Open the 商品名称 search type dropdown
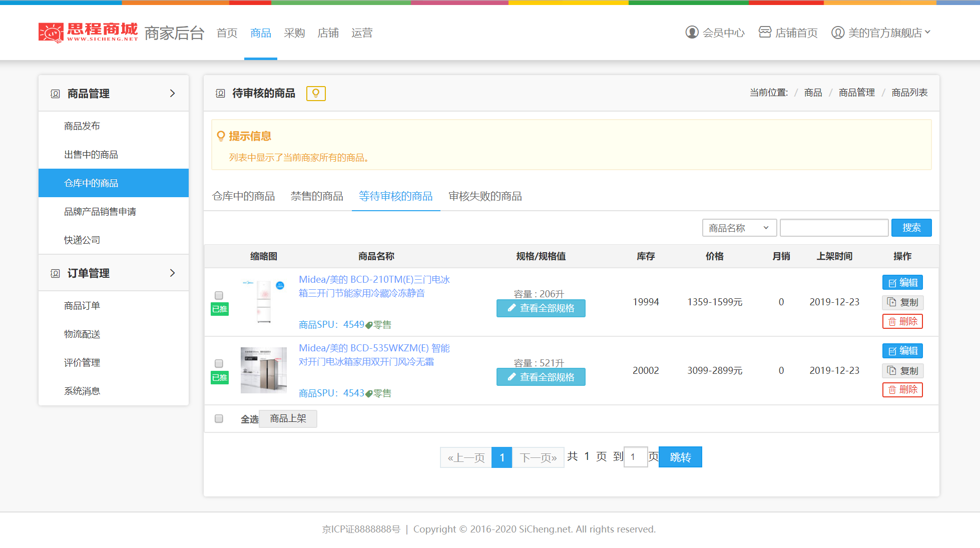This screenshot has width=980, height=548. pyautogui.click(x=739, y=228)
